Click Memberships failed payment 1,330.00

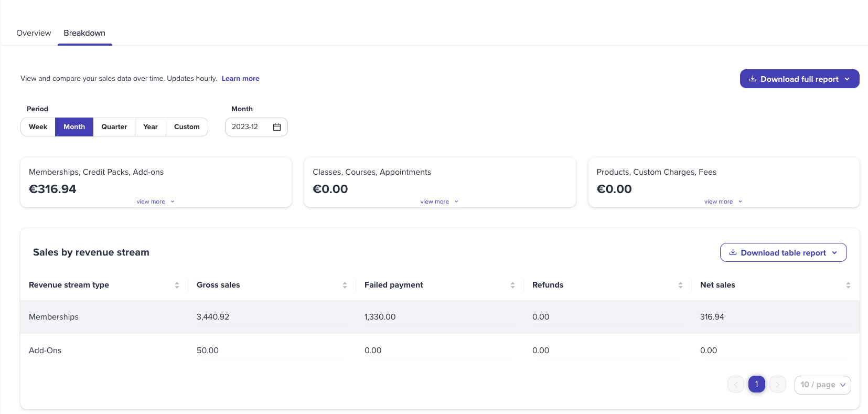click(x=380, y=317)
